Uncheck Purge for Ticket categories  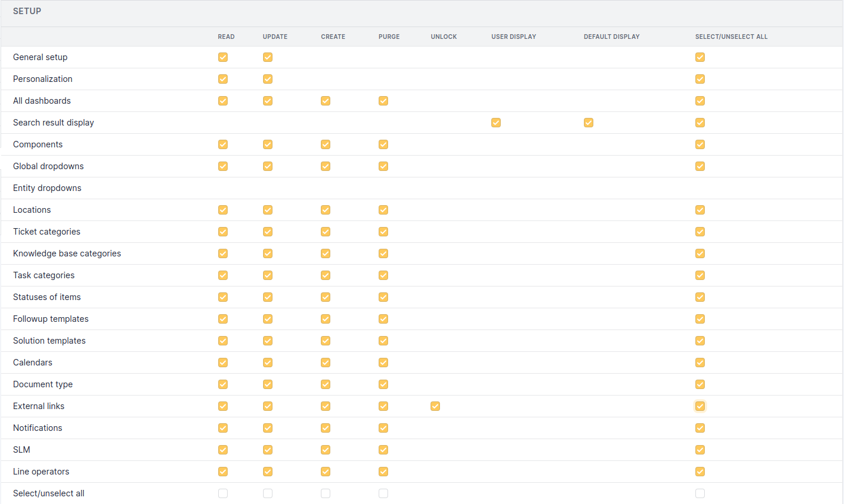coord(383,232)
